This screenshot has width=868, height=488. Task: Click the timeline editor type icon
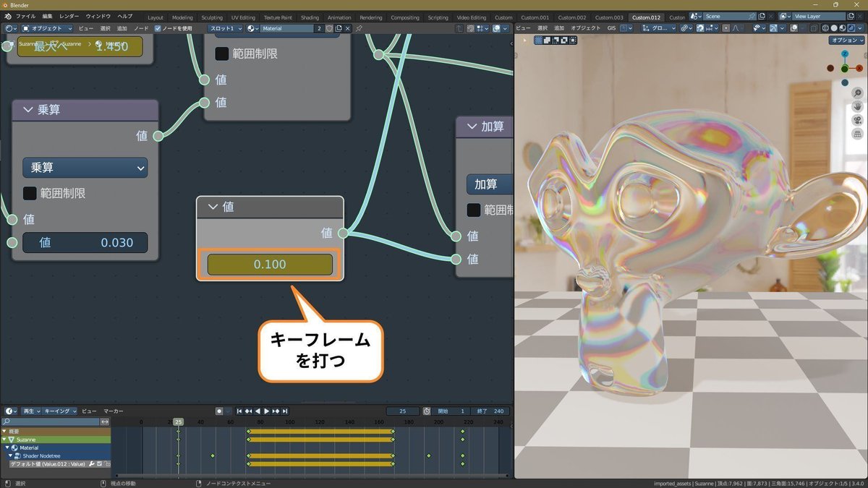point(11,411)
